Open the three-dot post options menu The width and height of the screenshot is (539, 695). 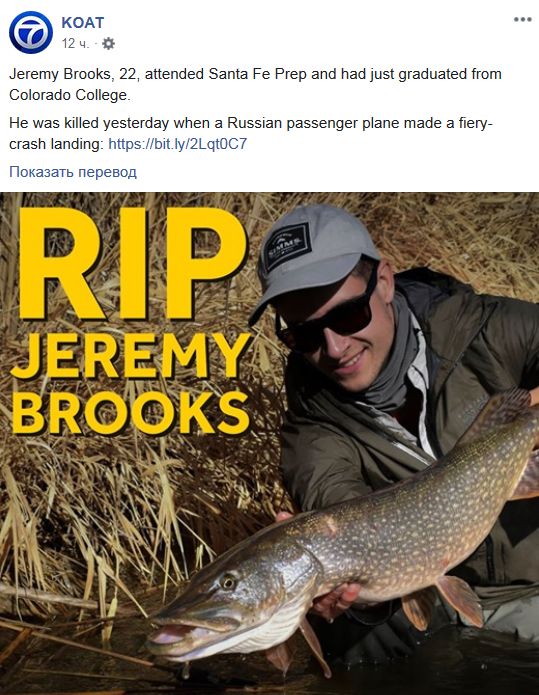tap(522, 20)
